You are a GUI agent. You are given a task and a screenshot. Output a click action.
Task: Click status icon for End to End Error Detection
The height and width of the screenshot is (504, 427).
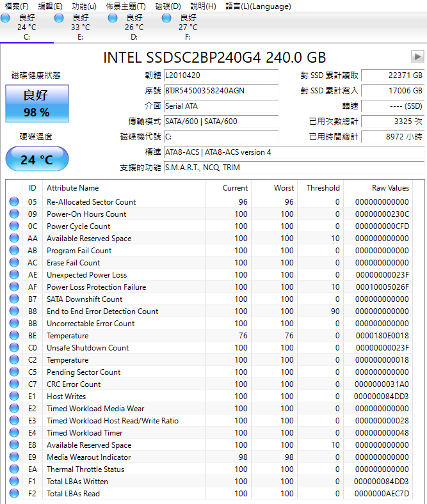pos(14,311)
